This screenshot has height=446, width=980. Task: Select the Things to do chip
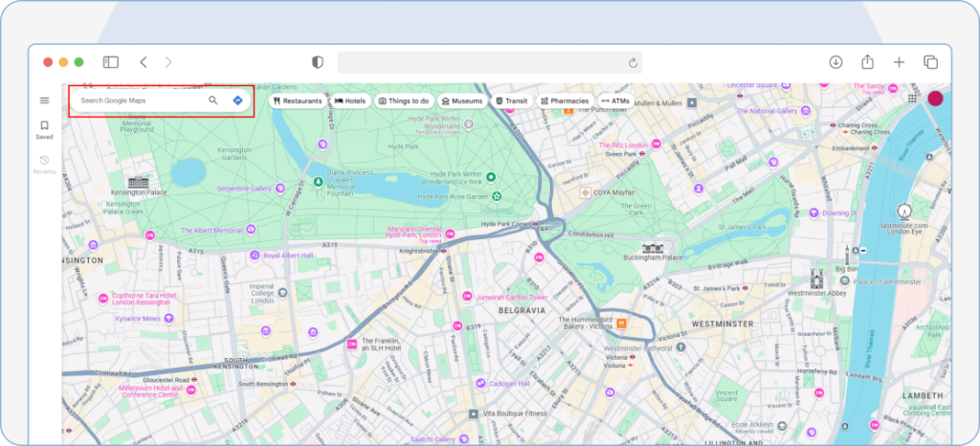404,100
